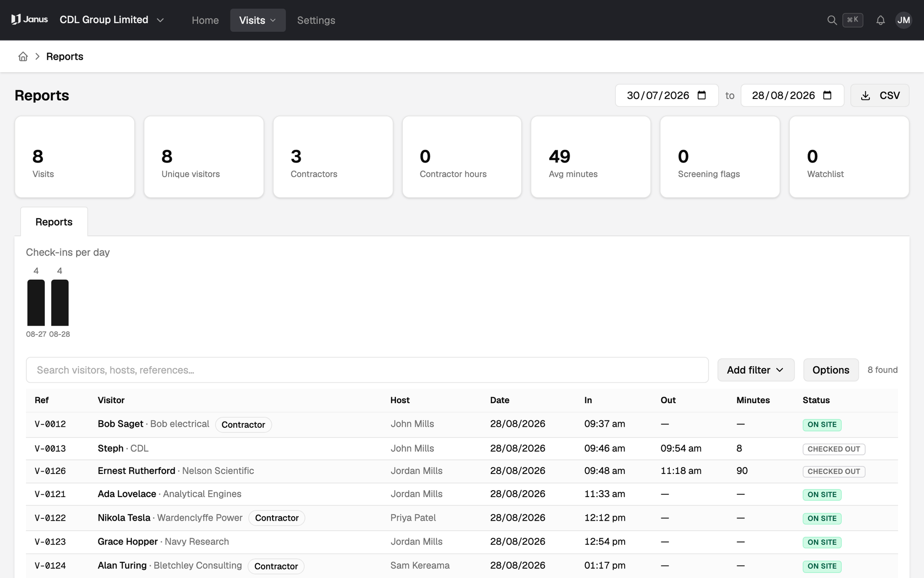Open the notifications bell
The height and width of the screenshot is (578, 924).
pyautogui.click(x=881, y=20)
